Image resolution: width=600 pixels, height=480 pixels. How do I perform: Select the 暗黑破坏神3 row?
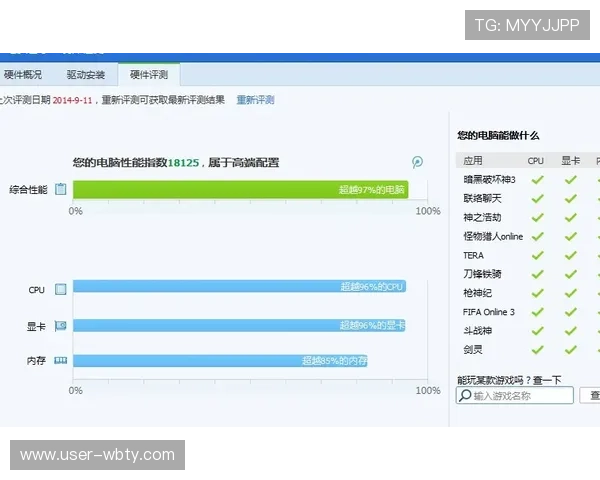528,180
